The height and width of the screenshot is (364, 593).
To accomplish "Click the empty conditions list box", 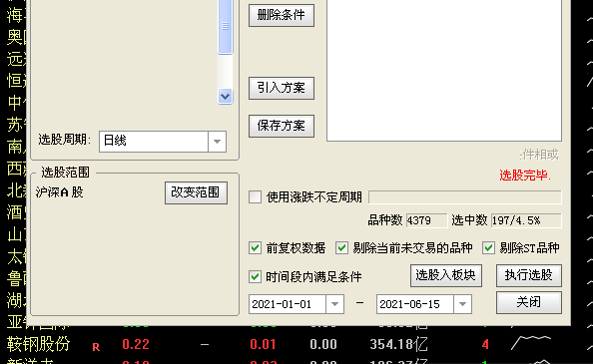I will point(444,70).
